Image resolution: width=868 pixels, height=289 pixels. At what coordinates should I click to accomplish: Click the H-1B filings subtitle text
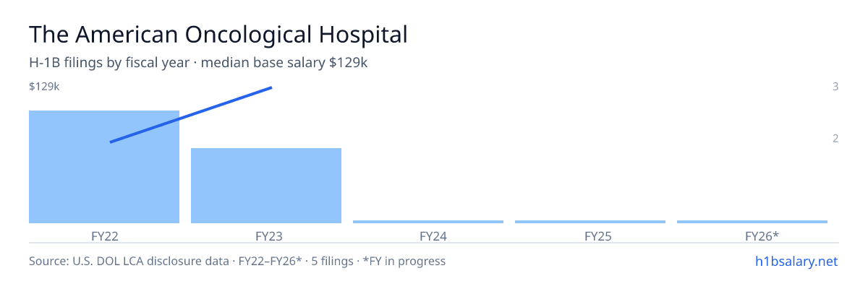tap(199, 63)
